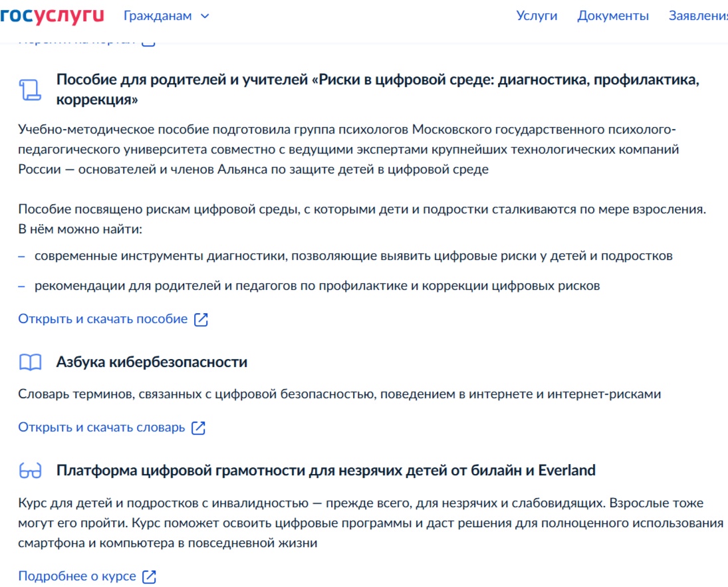Open the Открыть и скачать словарь link
728x587 pixels.
101,427
